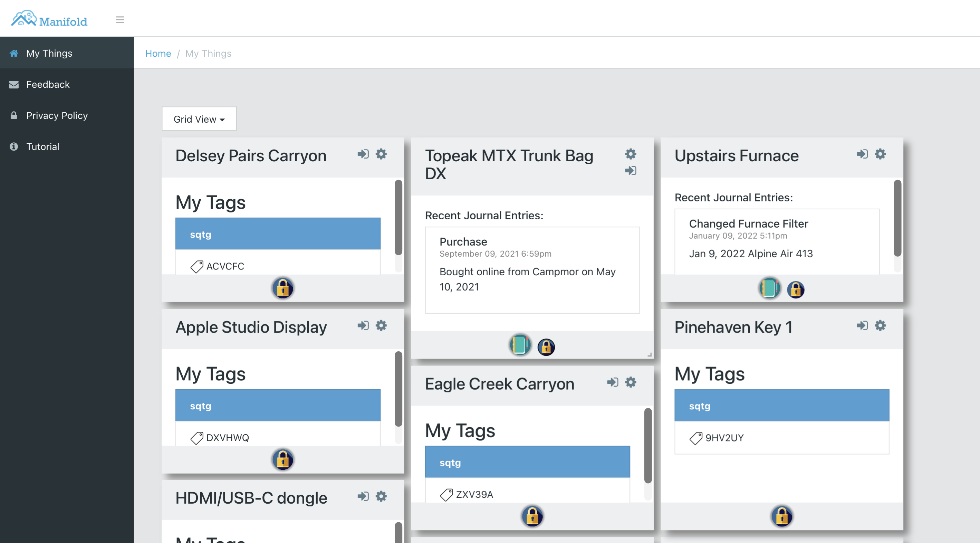Open settings gear on Delsey Pairs Carryon
980x543 pixels.
(382, 154)
